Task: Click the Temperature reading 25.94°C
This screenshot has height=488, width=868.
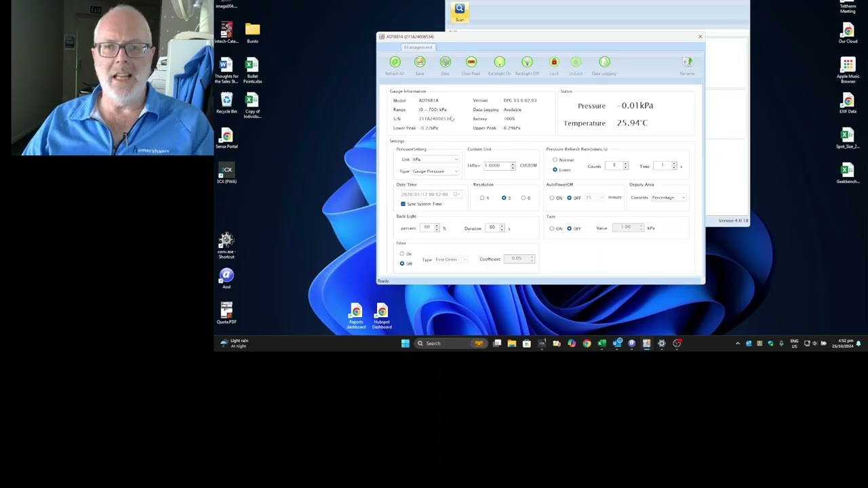Action: (x=632, y=123)
